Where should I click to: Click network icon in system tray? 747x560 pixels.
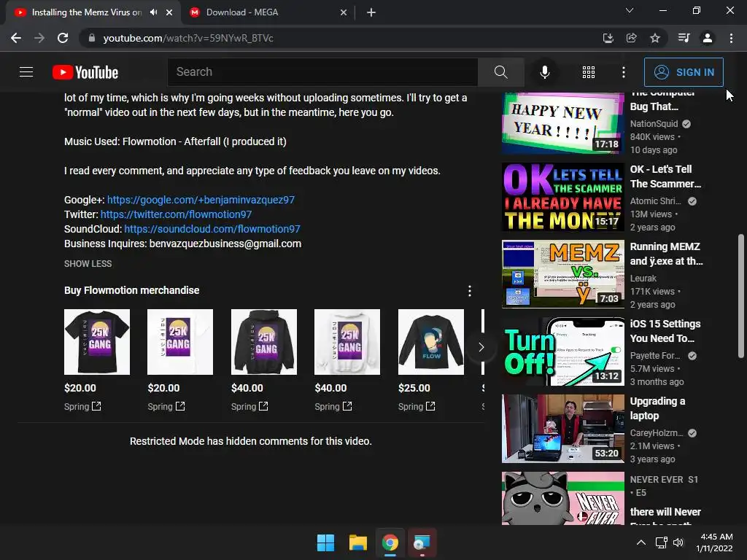point(661,542)
